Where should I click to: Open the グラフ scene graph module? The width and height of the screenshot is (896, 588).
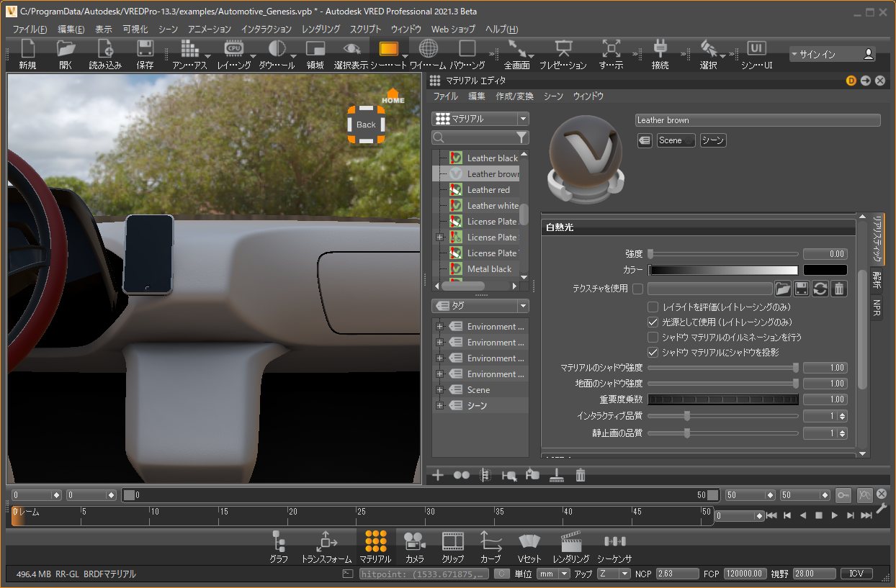(x=279, y=547)
